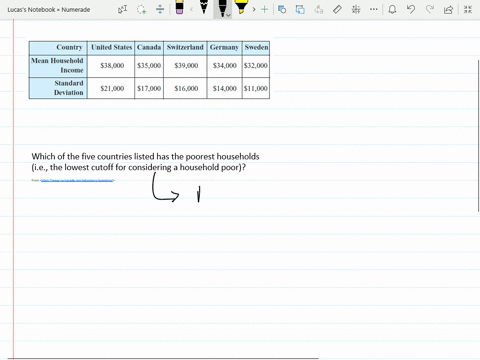Viewport: 480px width, 360px height.
Task: Open the Shapes tool
Action: [282, 9]
